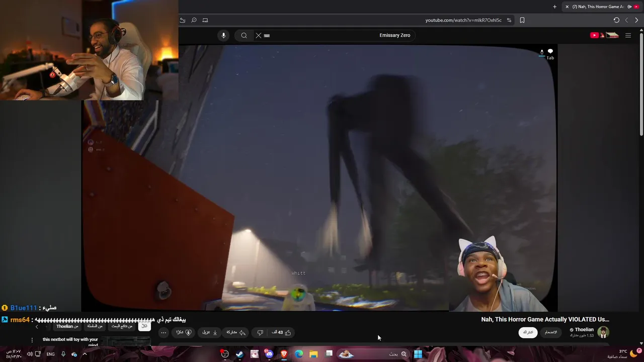Submit YouTube search with magnifier icon
This screenshot has height=362, width=644.
click(x=244, y=35)
